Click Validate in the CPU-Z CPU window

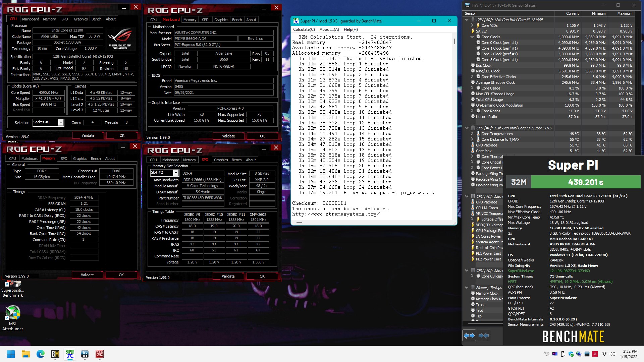(x=88, y=135)
